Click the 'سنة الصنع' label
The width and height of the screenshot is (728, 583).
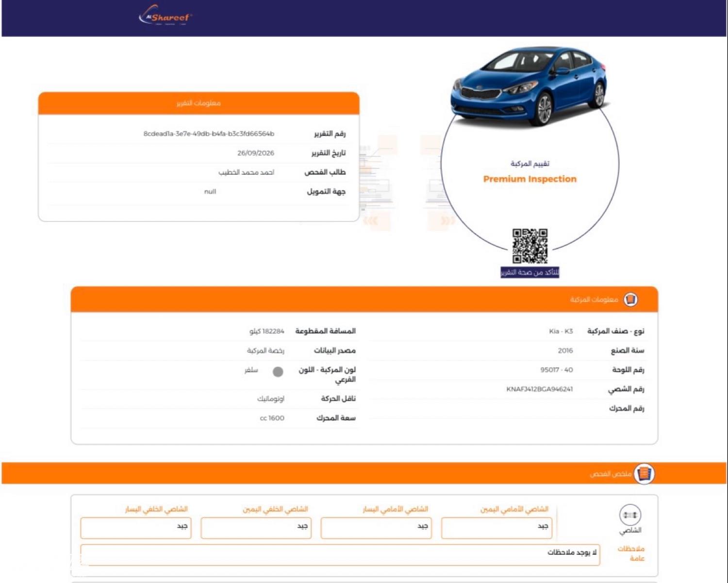627,350
